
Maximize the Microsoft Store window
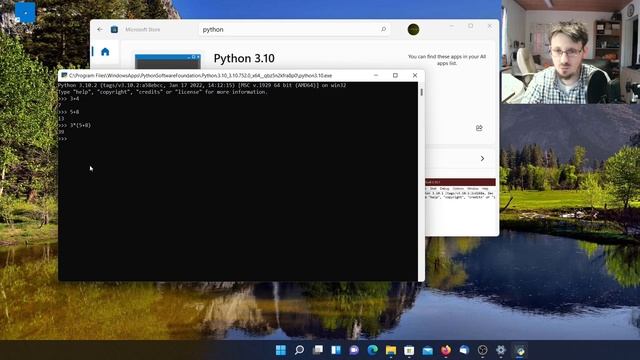pos(471,26)
